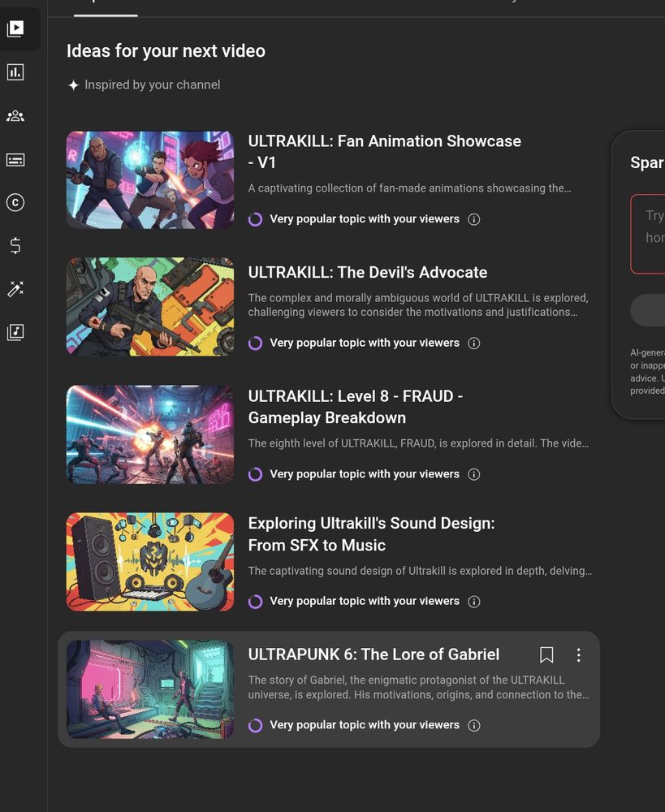Screen dimensions: 665x812
Task: Open the Sound Design idea thumbnail
Action: pos(150,562)
